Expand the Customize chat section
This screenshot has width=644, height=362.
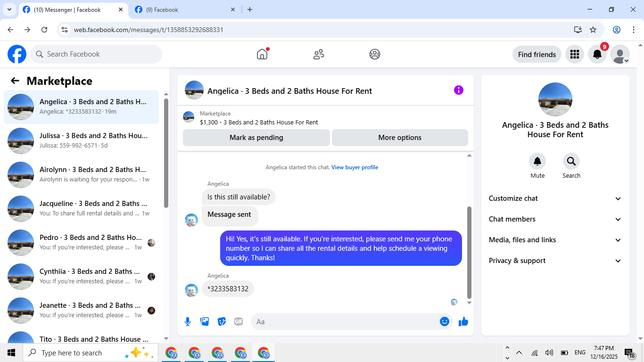[555, 198]
